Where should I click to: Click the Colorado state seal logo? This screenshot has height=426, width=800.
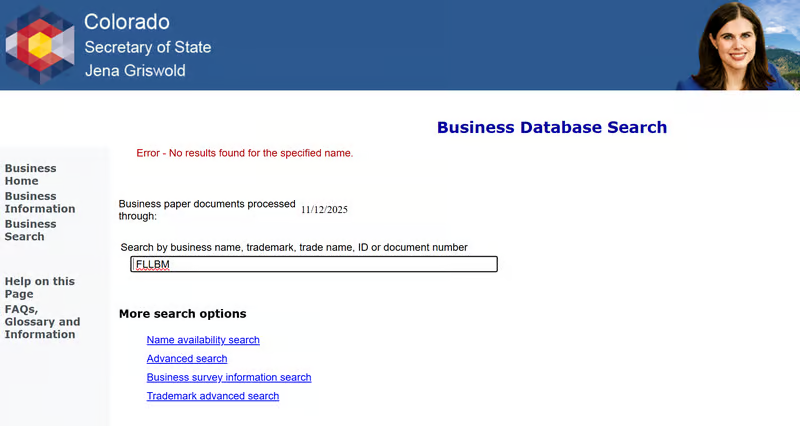pos(40,45)
